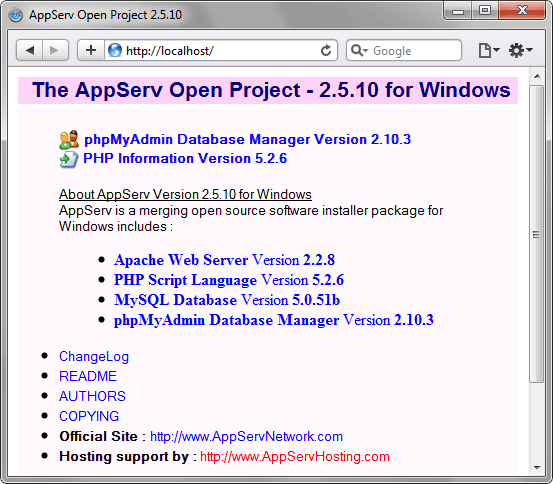This screenshot has height=484, width=553.
Task: Open PHP Information Version 5.2.6 link
Action: coord(185,158)
